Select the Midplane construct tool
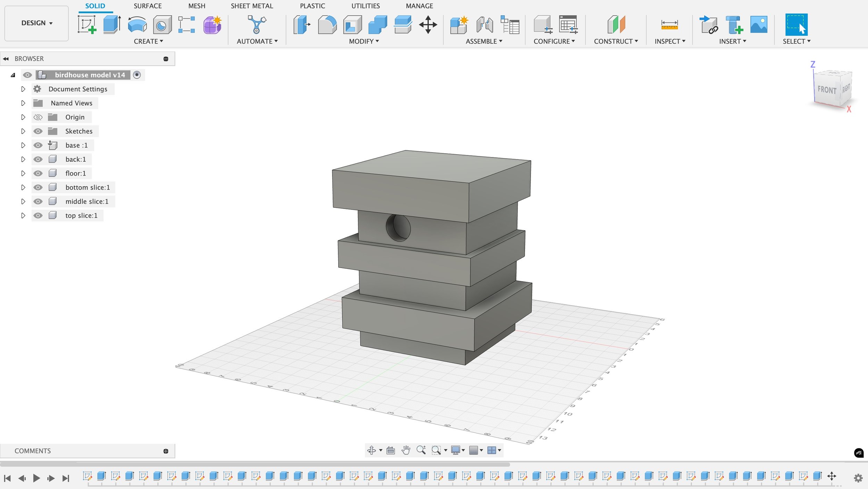The image size is (868, 489). [x=616, y=25]
